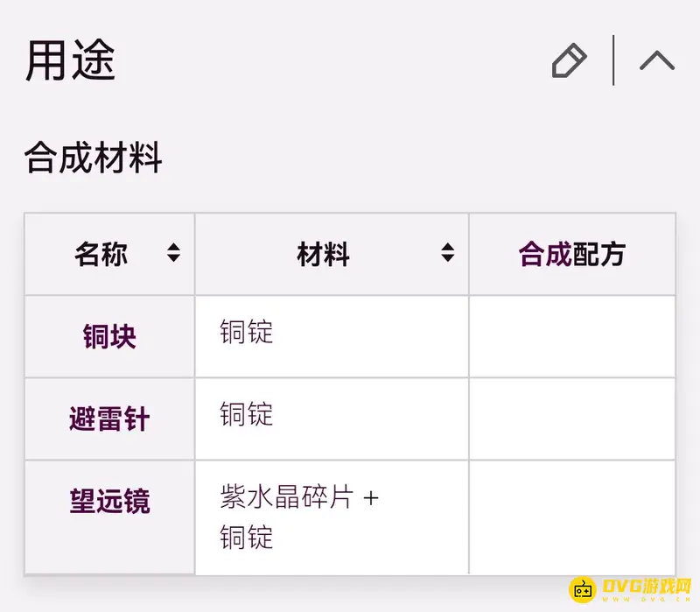Click the empty 合成配方 cell for 望远镜
700x612 pixels.
[571, 517]
